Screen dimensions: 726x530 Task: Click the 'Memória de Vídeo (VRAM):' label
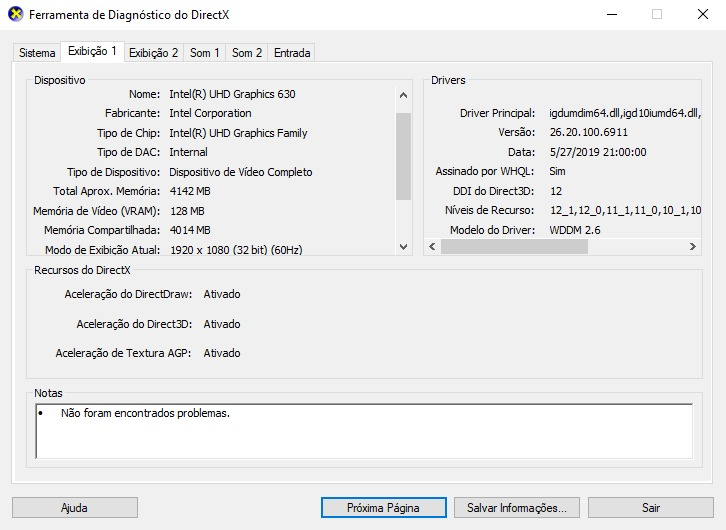97,211
